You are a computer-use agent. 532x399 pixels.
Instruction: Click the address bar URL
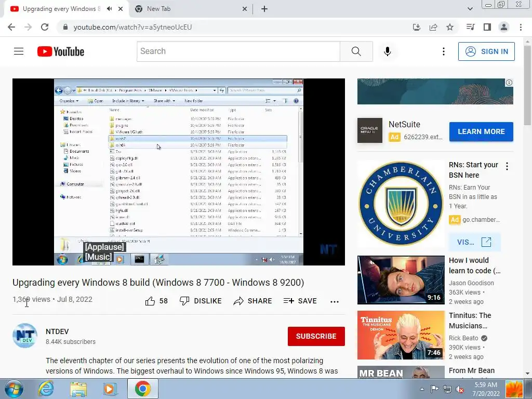coord(132,27)
